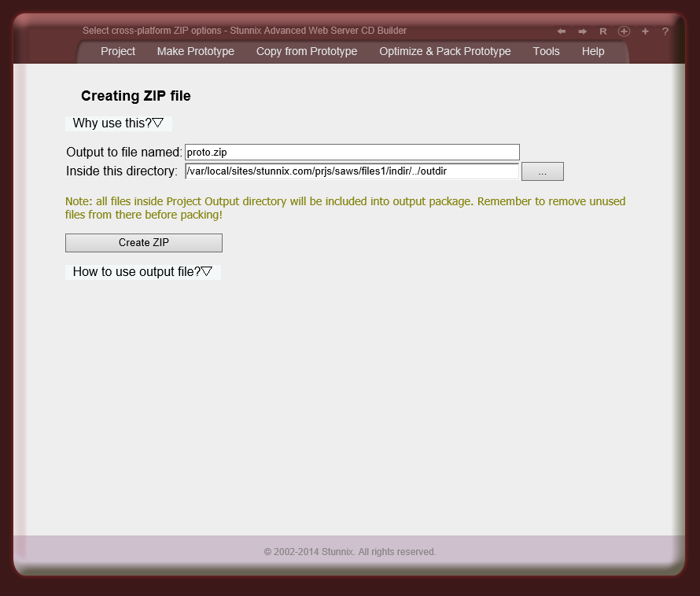Open the Project menu
The height and width of the screenshot is (596, 700).
pyautogui.click(x=117, y=51)
